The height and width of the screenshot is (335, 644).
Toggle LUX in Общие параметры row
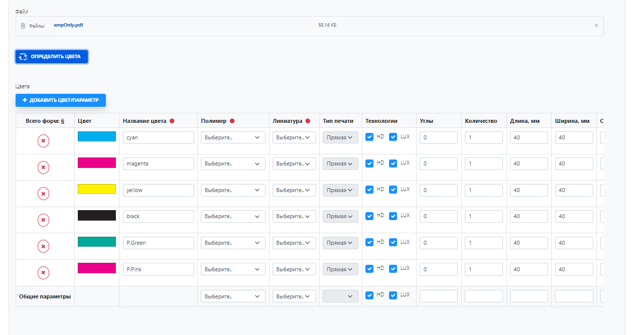(x=393, y=295)
